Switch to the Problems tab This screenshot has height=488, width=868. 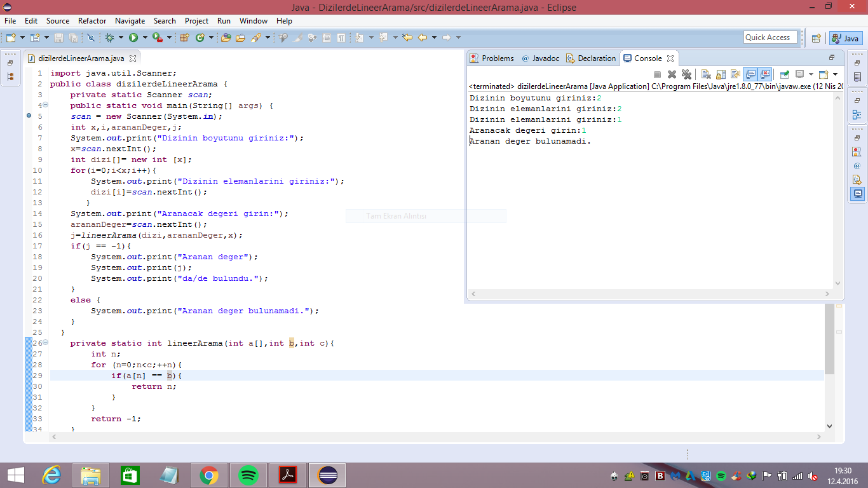click(x=492, y=58)
